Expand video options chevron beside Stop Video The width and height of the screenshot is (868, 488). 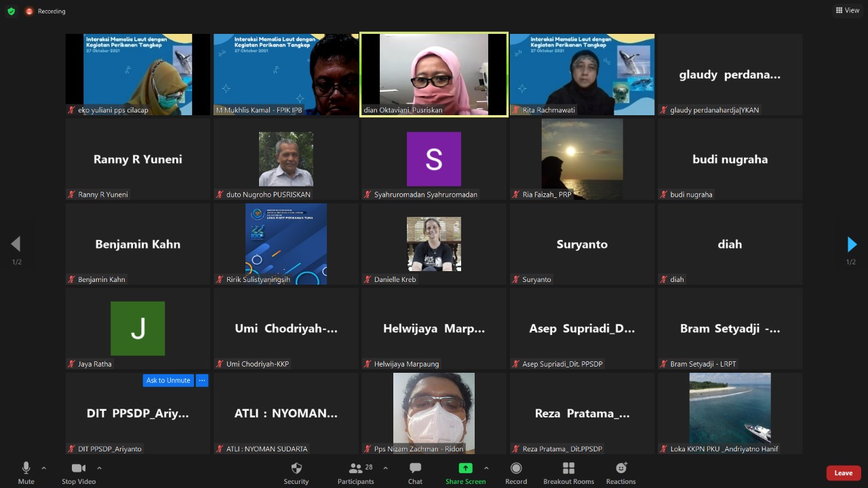[x=100, y=468]
